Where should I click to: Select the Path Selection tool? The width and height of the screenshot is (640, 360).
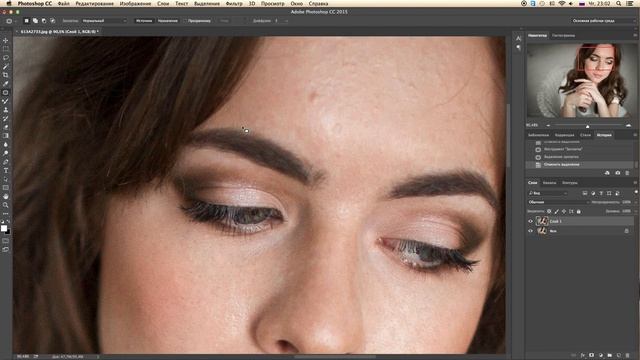click(x=6, y=179)
